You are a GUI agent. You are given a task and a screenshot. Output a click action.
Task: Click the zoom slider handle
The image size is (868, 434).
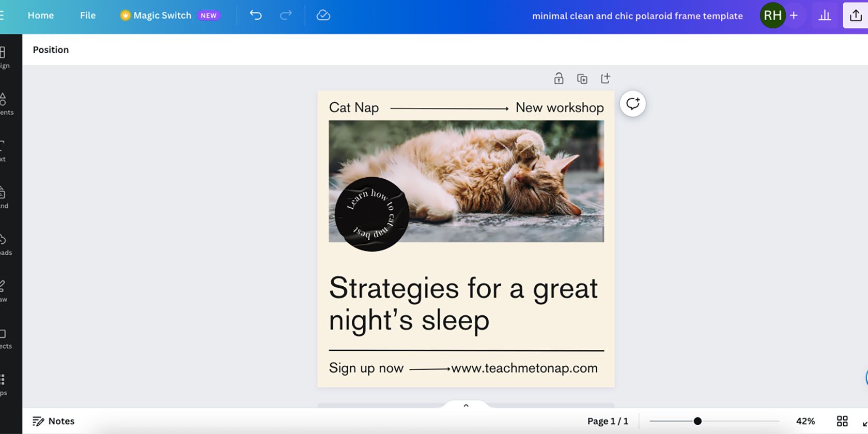point(698,421)
